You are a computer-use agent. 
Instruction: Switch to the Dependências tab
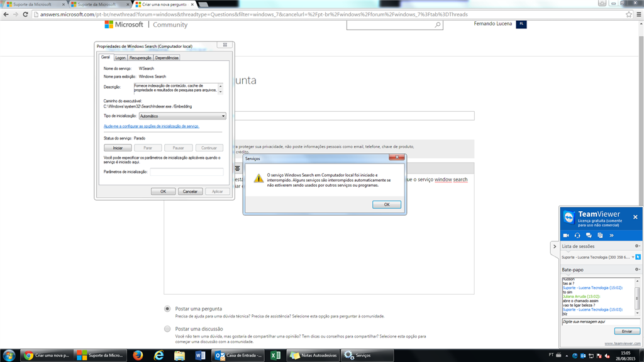point(167,58)
